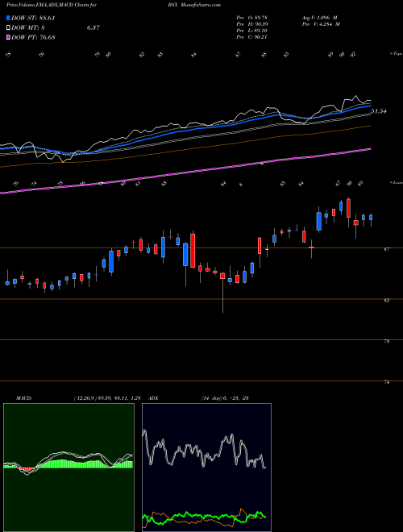Click the 'DOW MT: S' legend label
Screen dimensions: 403x532
click(28, 28)
